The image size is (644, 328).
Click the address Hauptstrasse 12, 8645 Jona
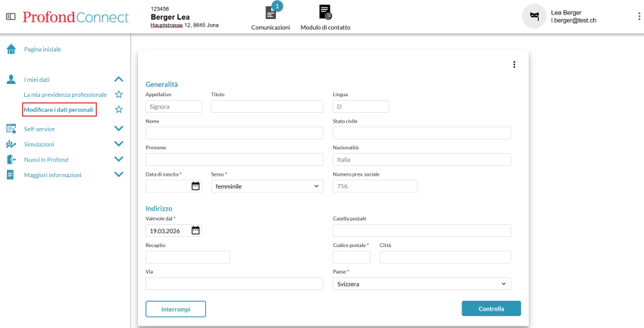[x=184, y=26]
